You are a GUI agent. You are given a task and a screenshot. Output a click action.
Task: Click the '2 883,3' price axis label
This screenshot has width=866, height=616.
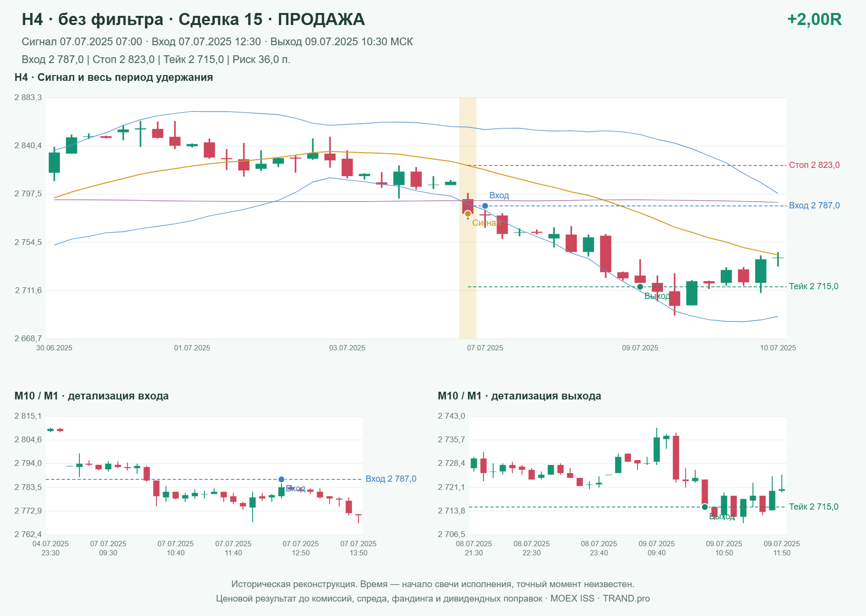click(x=28, y=98)
